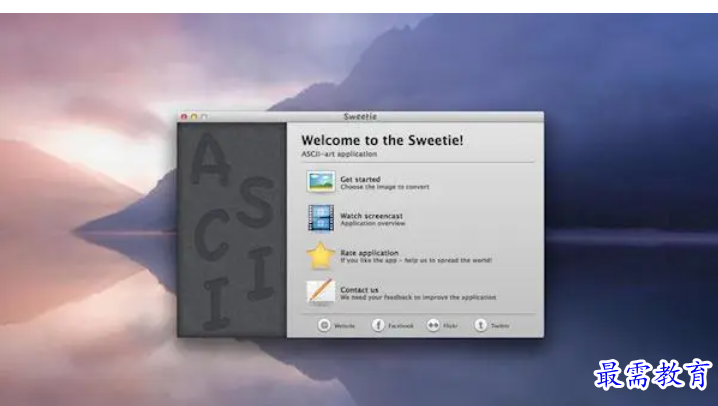
Task: Click the Flickr text link
Action: [450, 326]
